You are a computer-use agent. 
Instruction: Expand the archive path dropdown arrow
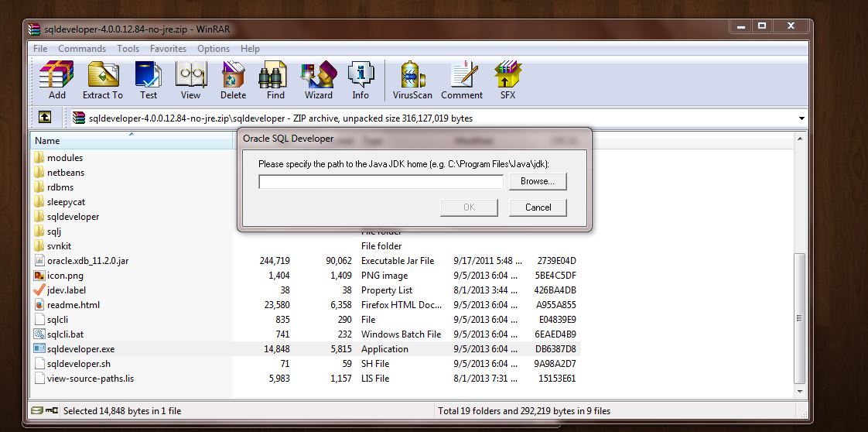point(801,118)
